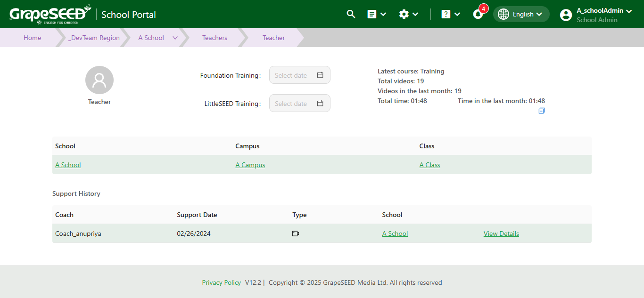The image size is (644, 298).
Task: Click the teacher profile avatar picture
Action: (99, 80)
